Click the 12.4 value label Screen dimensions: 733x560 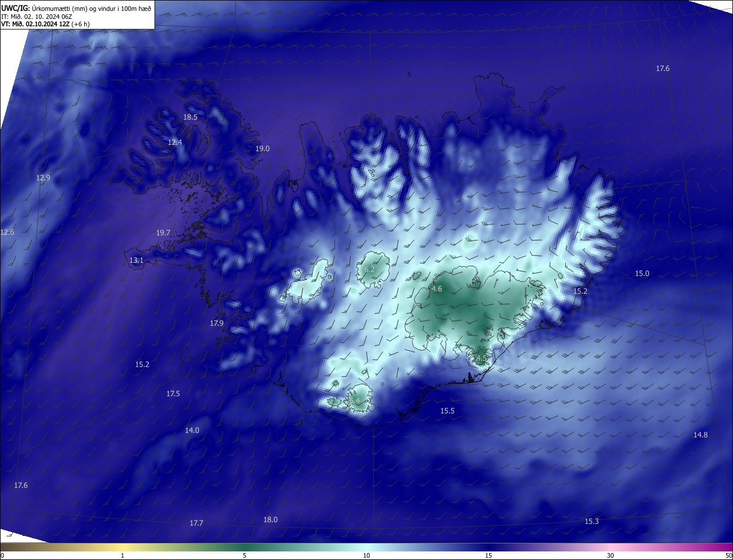coord(175,142)
